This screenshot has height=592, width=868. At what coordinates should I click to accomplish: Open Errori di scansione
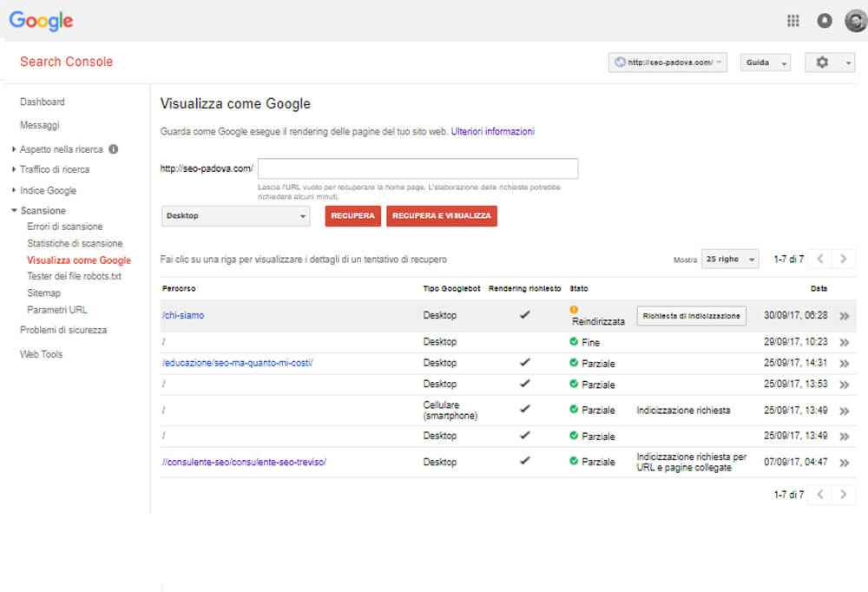pos(65,227)
